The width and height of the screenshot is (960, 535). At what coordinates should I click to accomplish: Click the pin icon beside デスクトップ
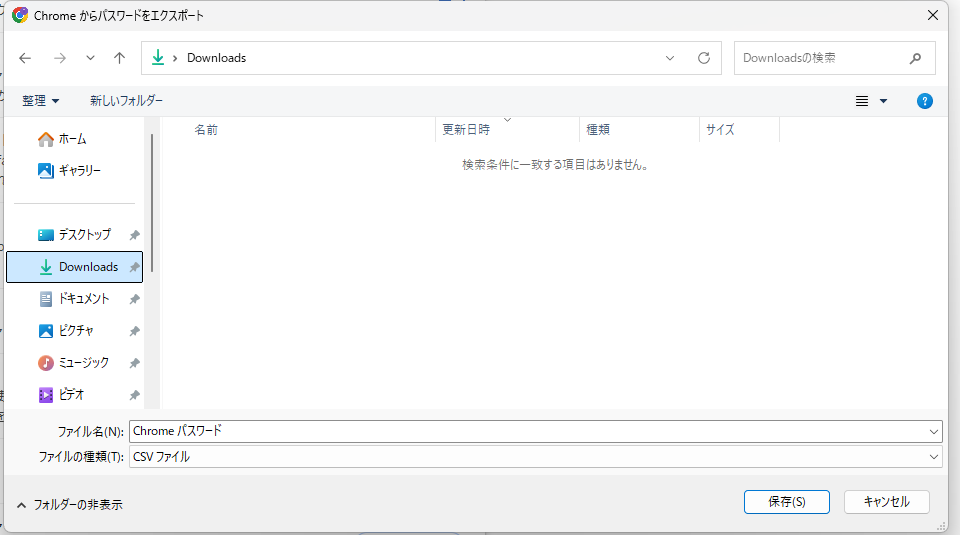pos(135,235)
